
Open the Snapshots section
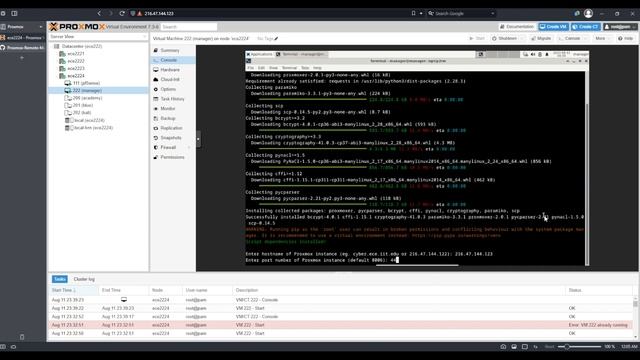(170, 138)
